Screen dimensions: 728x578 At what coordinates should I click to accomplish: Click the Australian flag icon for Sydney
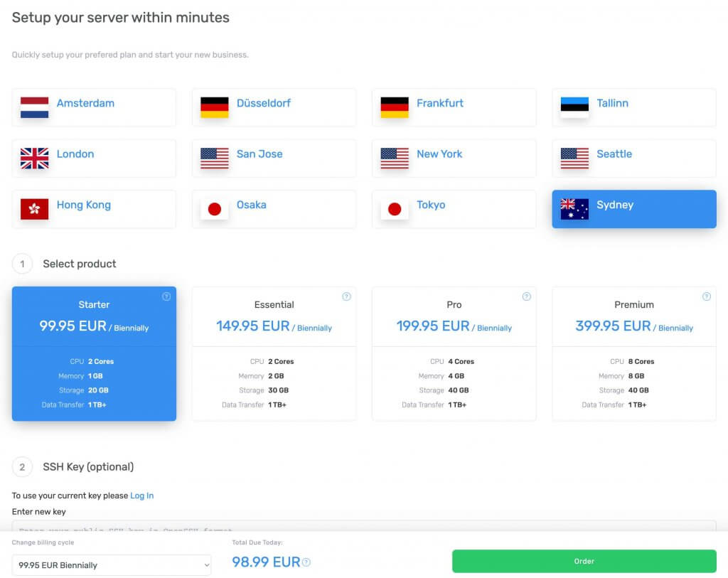tap(574, 209)
